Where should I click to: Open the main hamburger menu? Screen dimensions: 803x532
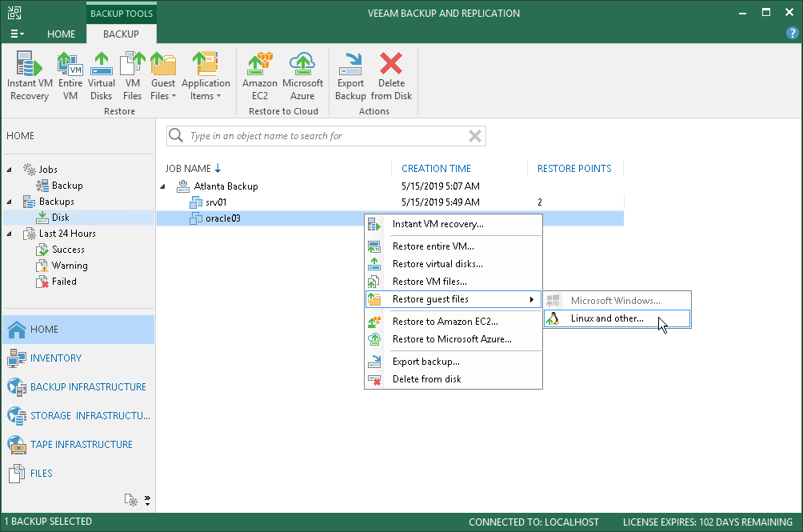tap(17, 34)
